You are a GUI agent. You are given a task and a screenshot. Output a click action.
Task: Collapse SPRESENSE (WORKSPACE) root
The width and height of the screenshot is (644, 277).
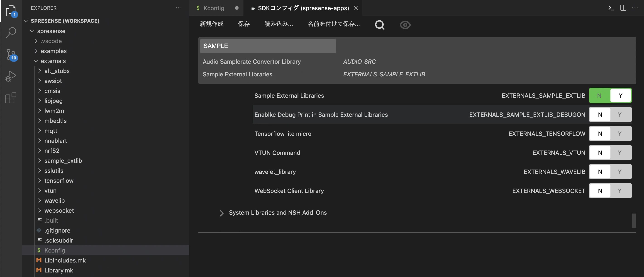(x=26, y=21)
